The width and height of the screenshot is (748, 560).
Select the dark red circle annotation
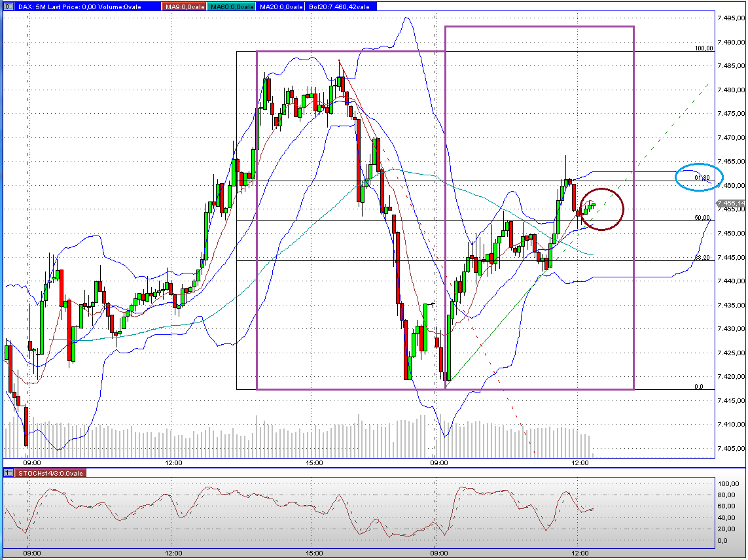(x=601, y=209)
